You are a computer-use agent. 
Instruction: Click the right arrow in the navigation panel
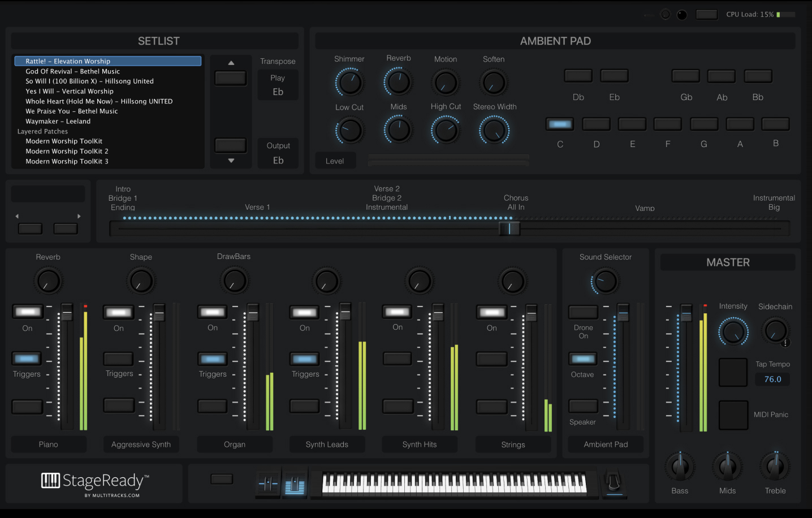click(x=66, y=228)
